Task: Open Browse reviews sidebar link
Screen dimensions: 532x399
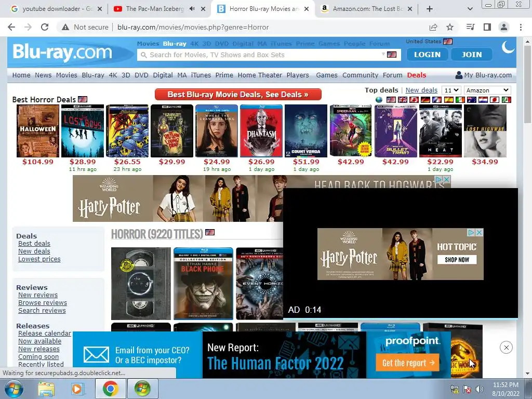Action: [x=43, y=303]
